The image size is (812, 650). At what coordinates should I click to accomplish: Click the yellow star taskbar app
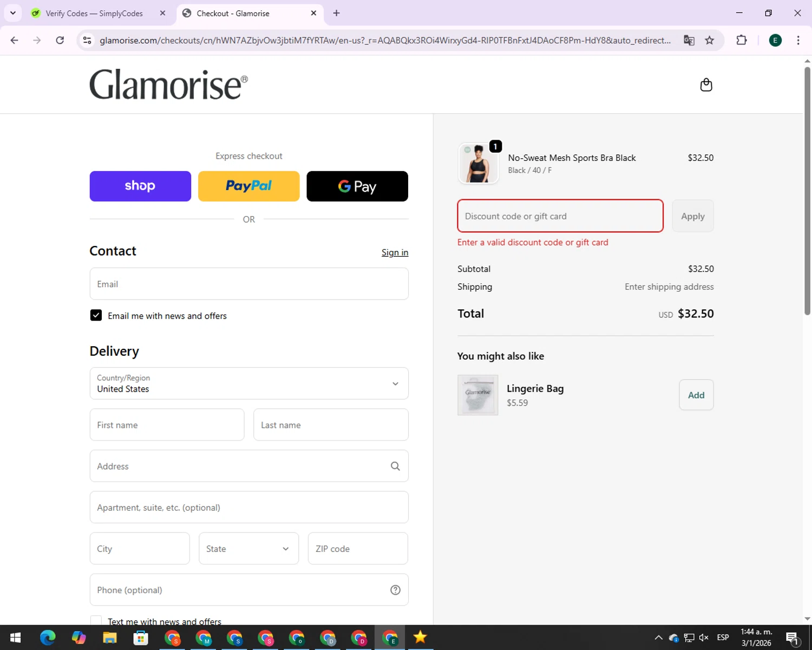point(420,638)
